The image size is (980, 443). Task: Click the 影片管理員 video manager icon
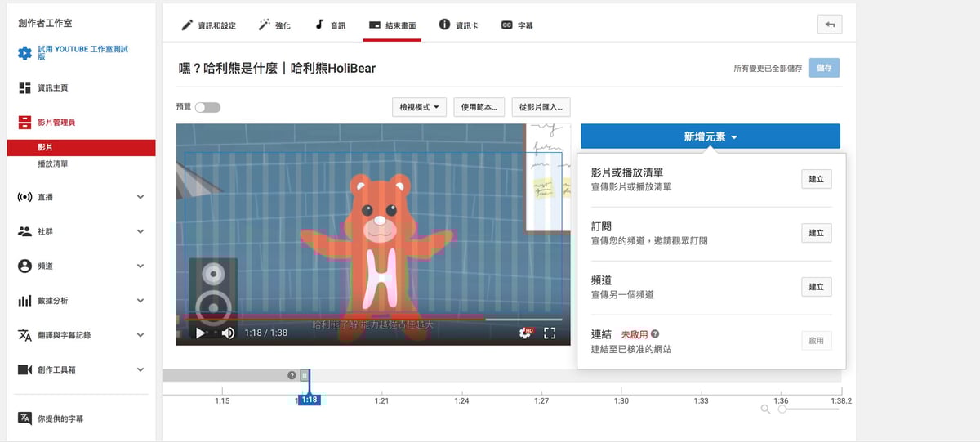click(24, 123)
